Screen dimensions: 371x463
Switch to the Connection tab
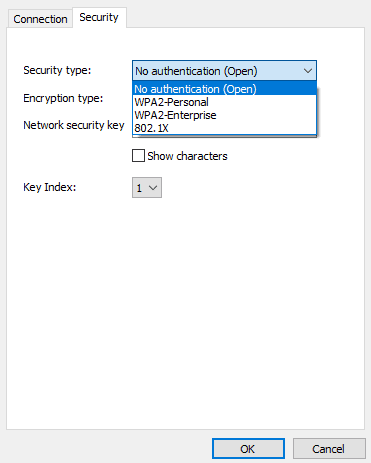tap(40, 19)
